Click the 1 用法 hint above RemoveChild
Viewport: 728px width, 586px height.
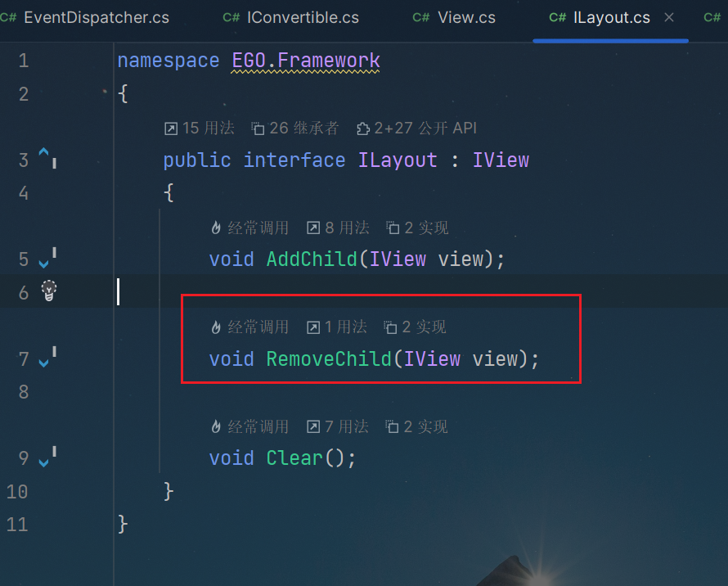pos(337,327)
